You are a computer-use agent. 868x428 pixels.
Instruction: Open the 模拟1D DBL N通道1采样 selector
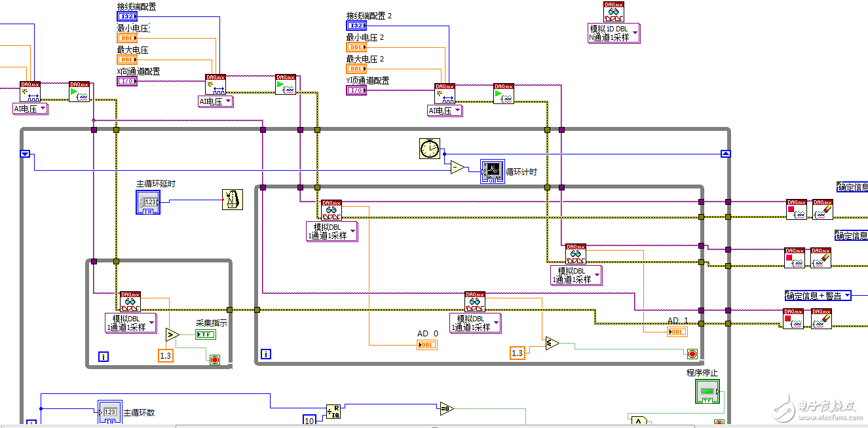(x=613, y=33)
